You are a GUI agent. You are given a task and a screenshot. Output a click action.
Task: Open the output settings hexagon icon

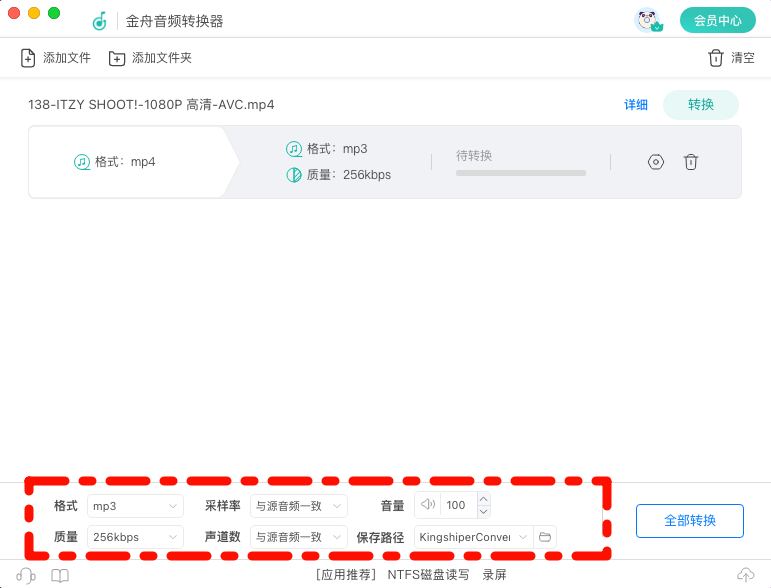(655, 162)
